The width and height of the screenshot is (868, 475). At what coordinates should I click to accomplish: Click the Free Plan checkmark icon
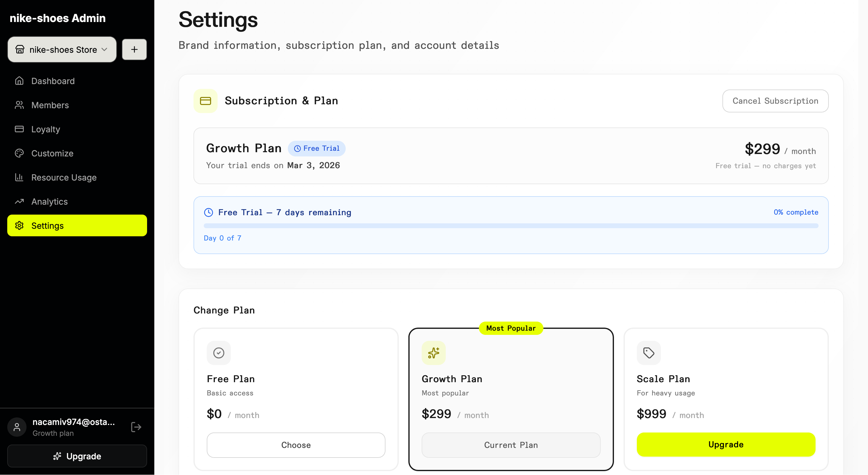(x=219, y=353)
